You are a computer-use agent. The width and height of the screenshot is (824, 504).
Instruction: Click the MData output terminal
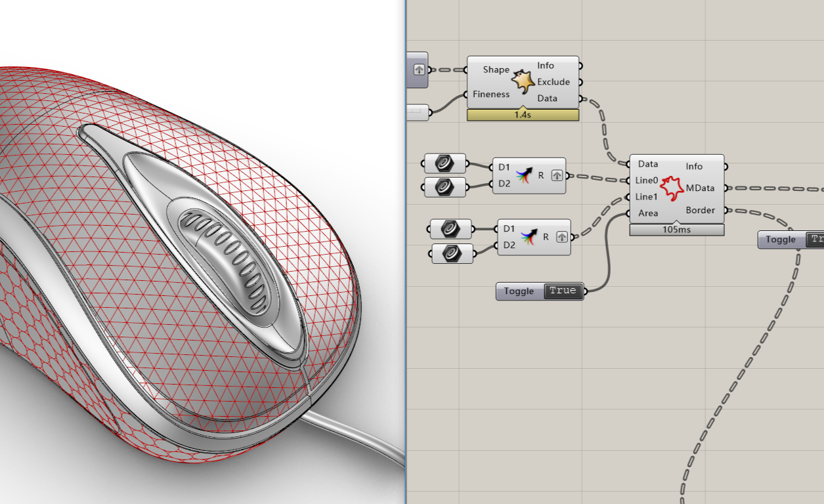[702, 188]
